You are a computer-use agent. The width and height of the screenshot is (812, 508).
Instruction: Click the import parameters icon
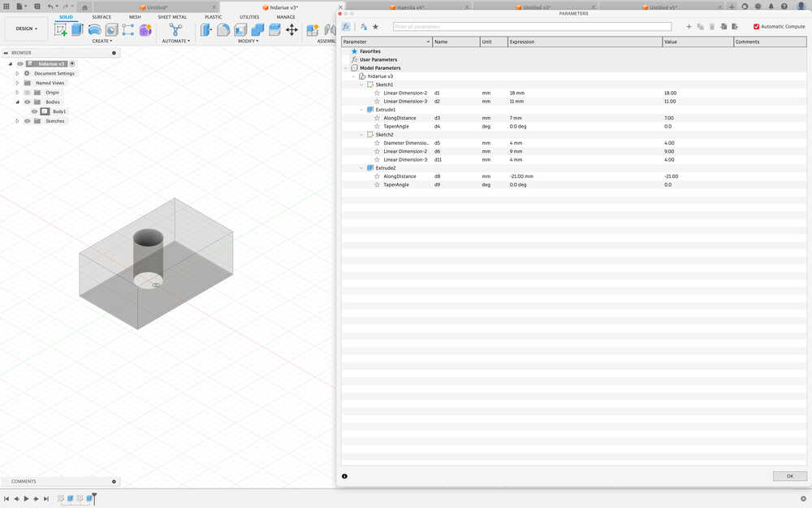723,27
